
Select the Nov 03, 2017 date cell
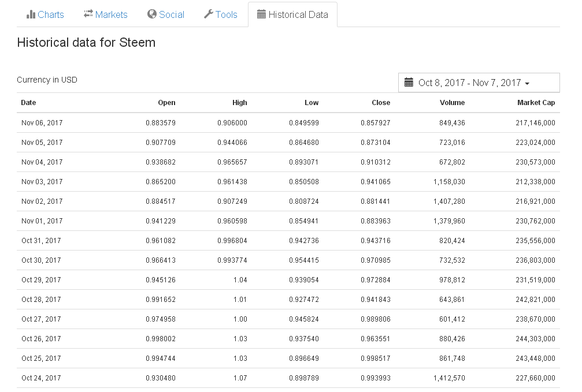pyautogui.click(x=42, y=182)
